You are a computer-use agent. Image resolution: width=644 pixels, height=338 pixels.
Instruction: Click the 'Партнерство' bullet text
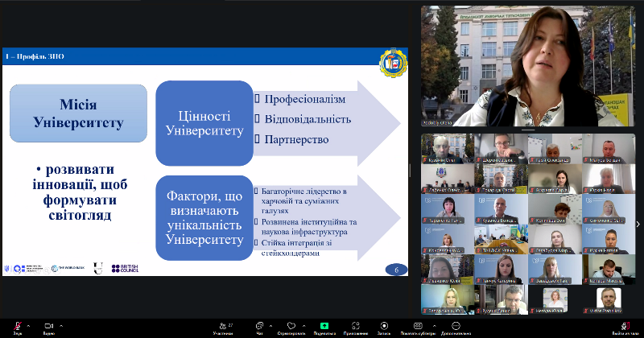(x=296, y=140)
